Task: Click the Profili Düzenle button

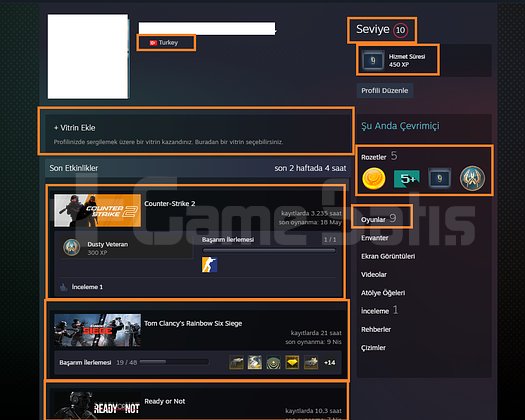Action: pyautogui.click(x=385, y=91)
